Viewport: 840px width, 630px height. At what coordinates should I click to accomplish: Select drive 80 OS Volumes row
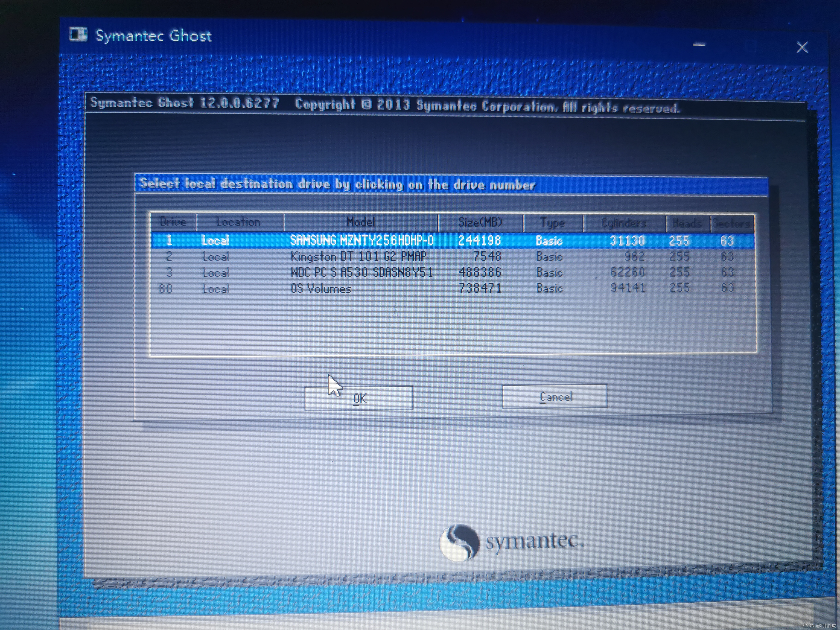point(321,289)
